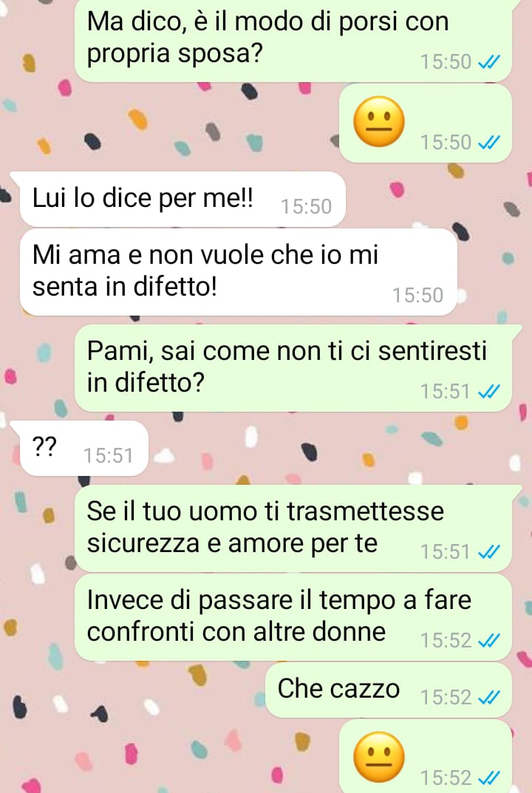This screenshot has width=532, height=793.
Task: Click the blue read ticks on 'Che cazzo'
Action: click(489, 698)
